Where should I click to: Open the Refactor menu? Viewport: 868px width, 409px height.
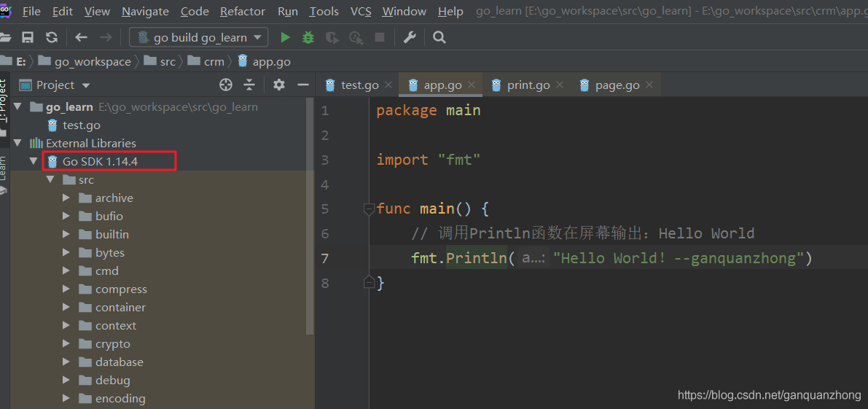tap(243, 12)
